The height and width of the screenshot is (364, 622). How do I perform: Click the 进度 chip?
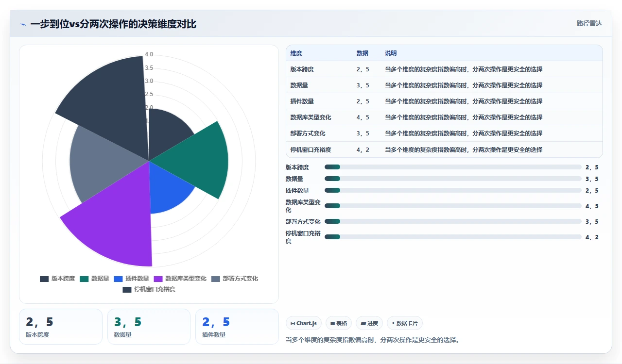(369, 323)
